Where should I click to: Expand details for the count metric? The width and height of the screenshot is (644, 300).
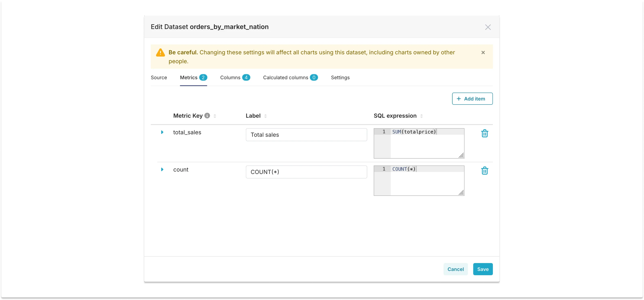[x=163, y=169]
